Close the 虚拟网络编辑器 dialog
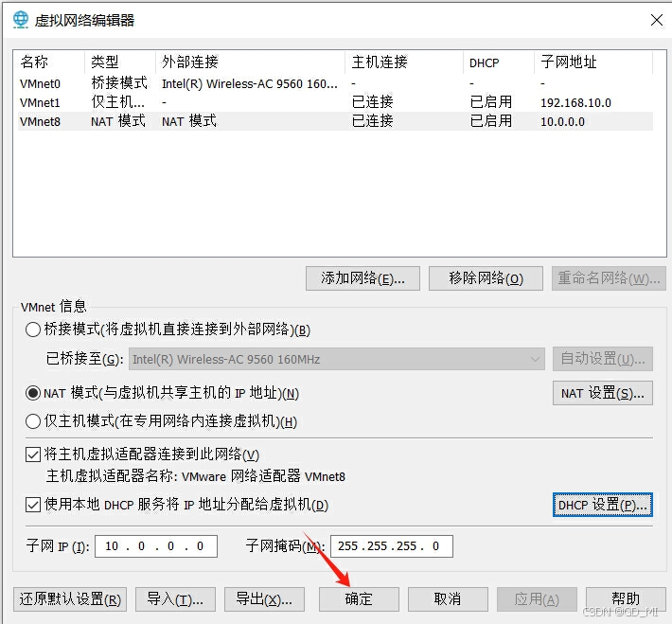The width and height of the screenshot is (672, 624). pyautogui.click(x=657, y=20)
